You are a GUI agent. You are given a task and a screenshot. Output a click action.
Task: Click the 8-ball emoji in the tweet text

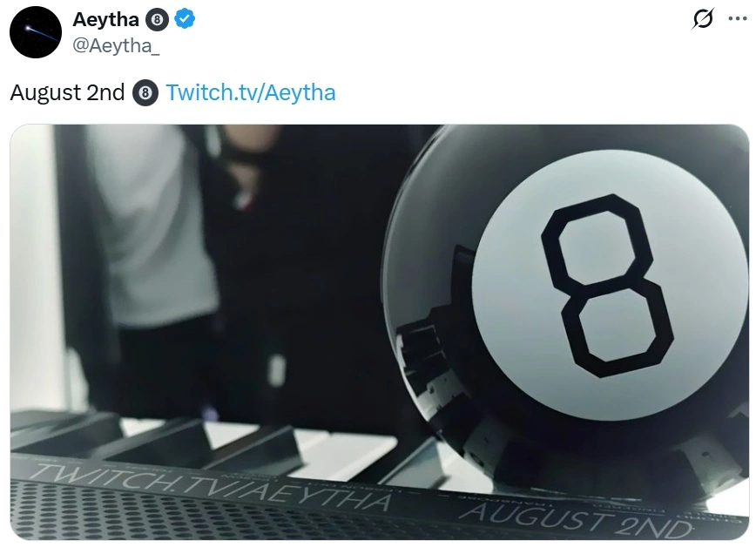[x=145, y=92]
